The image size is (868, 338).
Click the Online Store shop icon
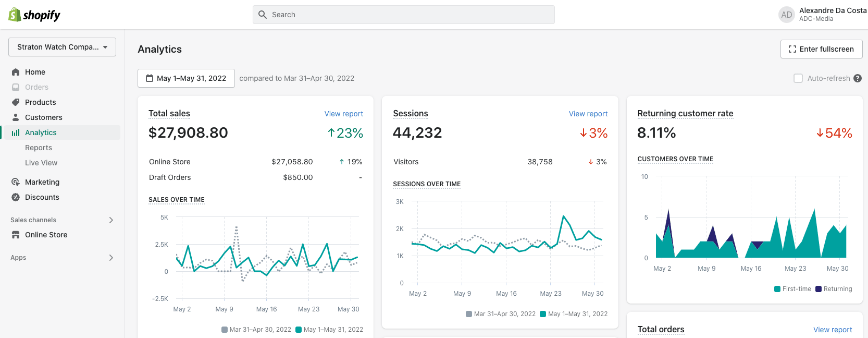pos(16,235)
